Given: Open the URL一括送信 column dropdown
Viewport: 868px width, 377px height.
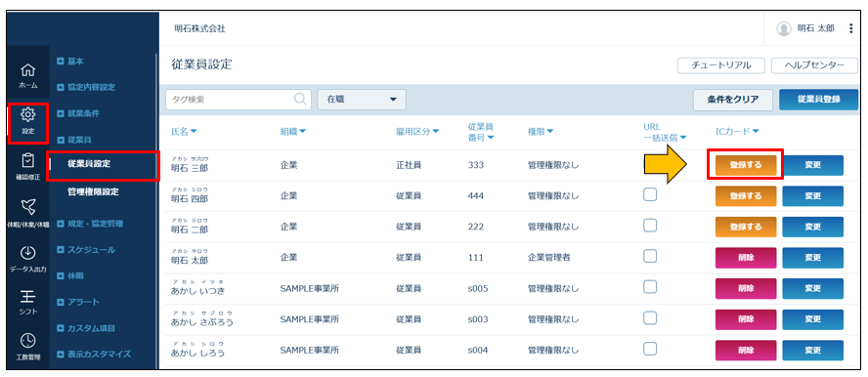Looking at the screenshot, I should pyautogui.click(x=665, y=132).
